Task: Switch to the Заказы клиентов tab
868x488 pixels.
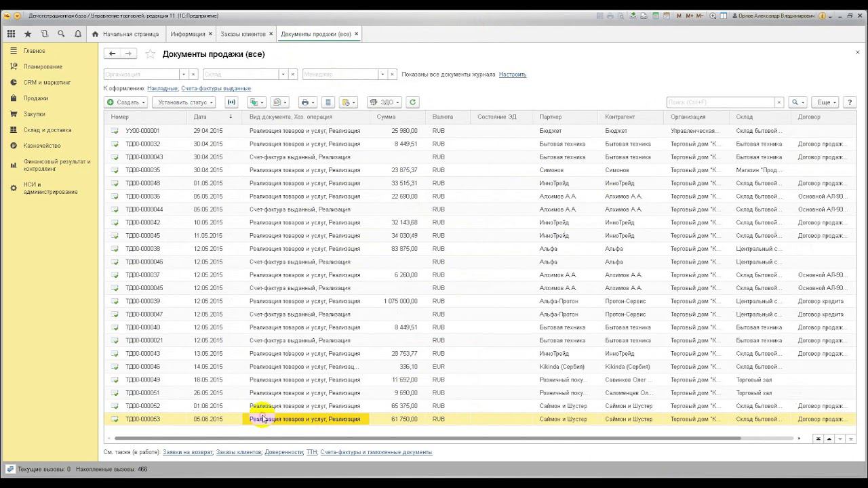Action: [x=243, y=34]
